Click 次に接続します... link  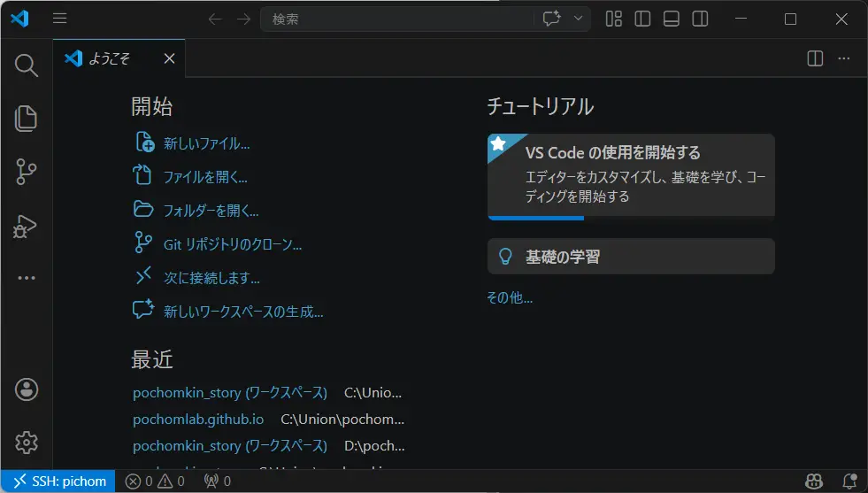click(x=211, y=278)
